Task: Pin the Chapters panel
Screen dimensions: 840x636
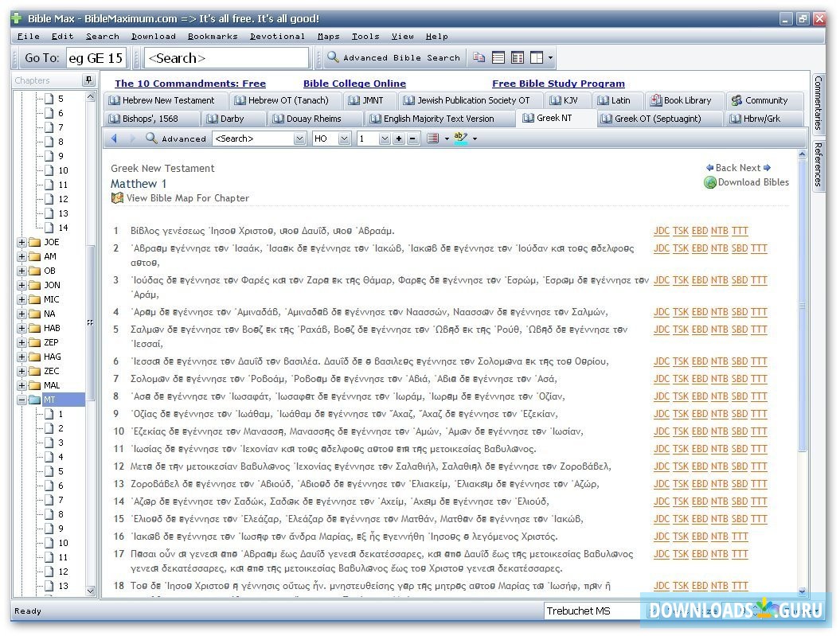Action: point(88,80)
